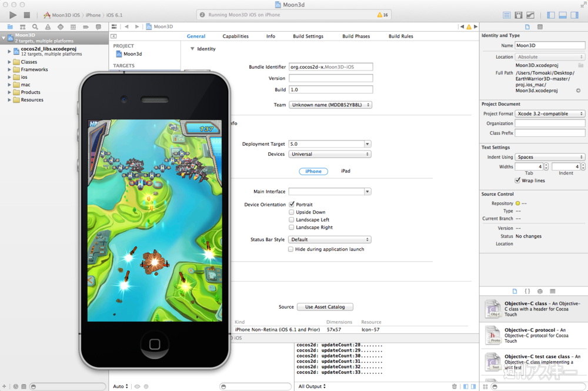Image resolution: width=588 pixels, height=391 pixels.
Task: Open the Devices dropdown showing Universal
Action: [x=330, y=154]
